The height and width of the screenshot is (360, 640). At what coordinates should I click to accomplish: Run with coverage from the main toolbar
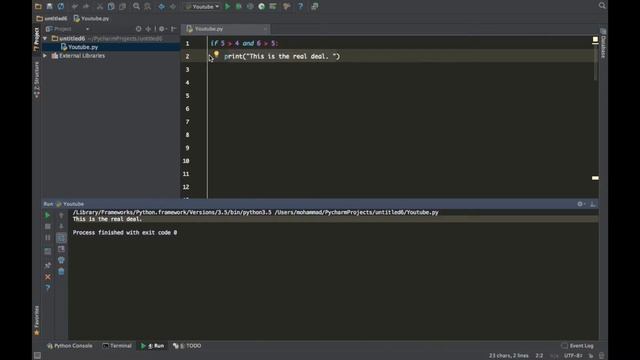coord(250,7)
